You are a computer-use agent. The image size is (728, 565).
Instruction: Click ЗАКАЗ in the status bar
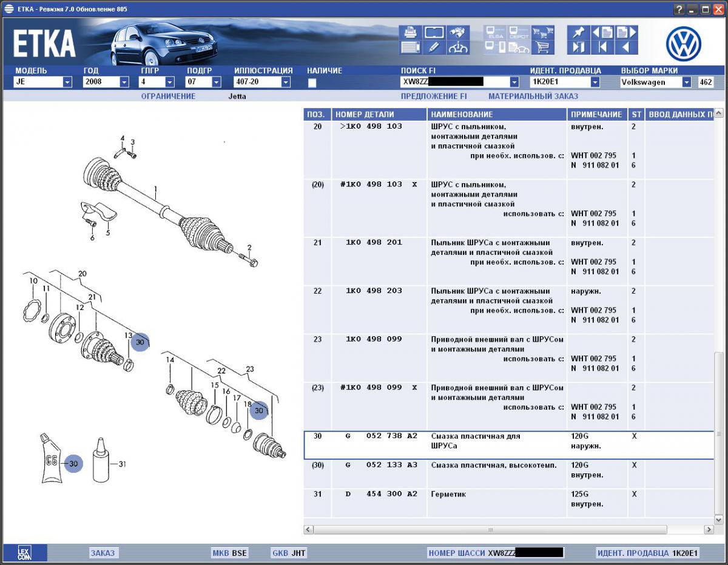click(103, 553)
